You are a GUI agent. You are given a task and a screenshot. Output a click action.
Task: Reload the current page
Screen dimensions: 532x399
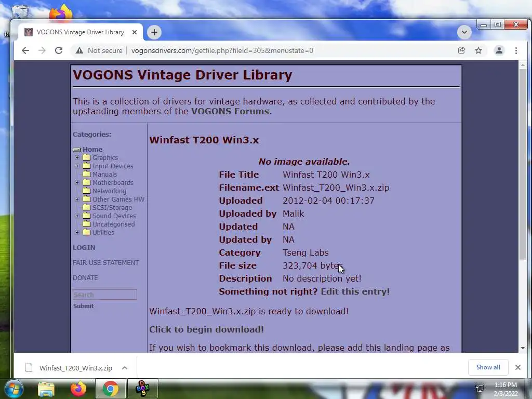(x=59, y=50)
